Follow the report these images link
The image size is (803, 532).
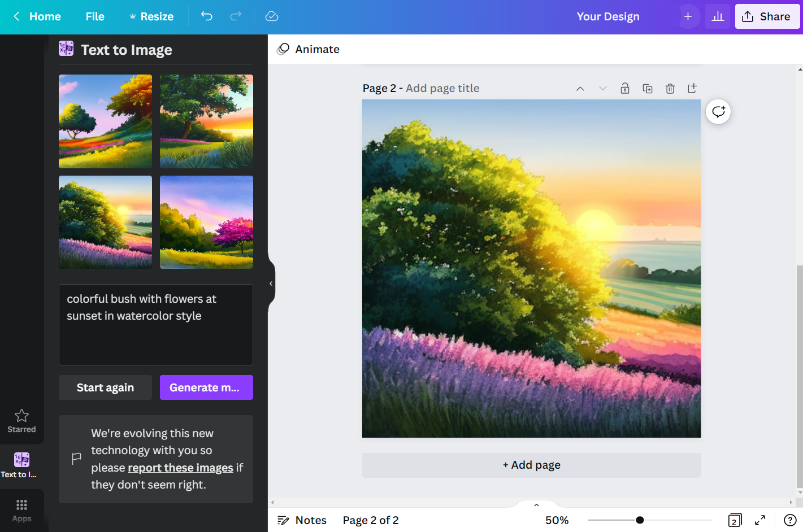tap(180, 468)
